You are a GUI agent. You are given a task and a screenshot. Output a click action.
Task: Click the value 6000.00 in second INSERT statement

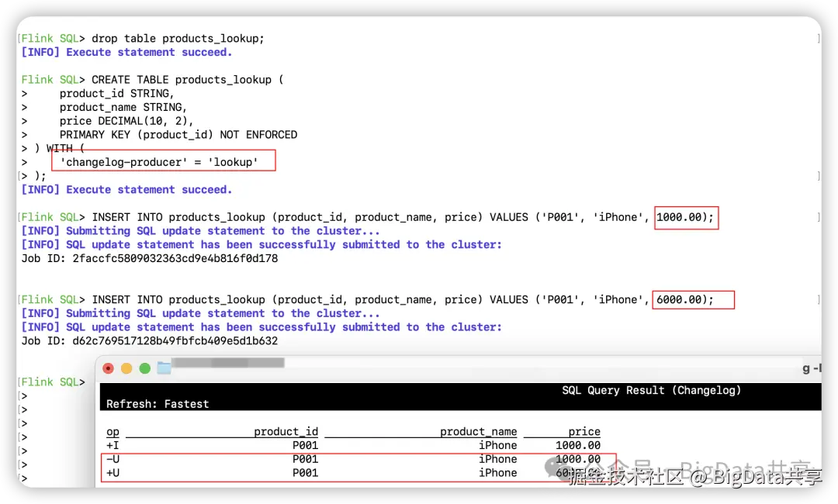coord(679,299)
